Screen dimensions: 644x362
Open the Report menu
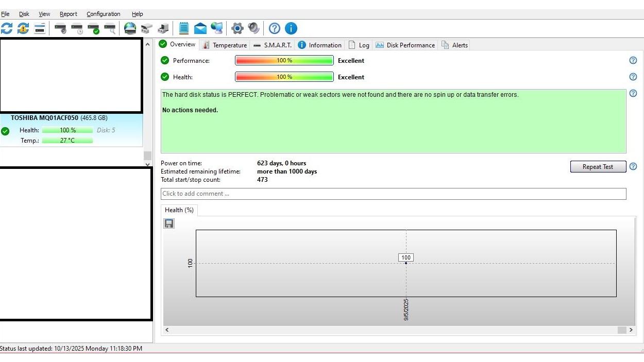click(68, 14)
